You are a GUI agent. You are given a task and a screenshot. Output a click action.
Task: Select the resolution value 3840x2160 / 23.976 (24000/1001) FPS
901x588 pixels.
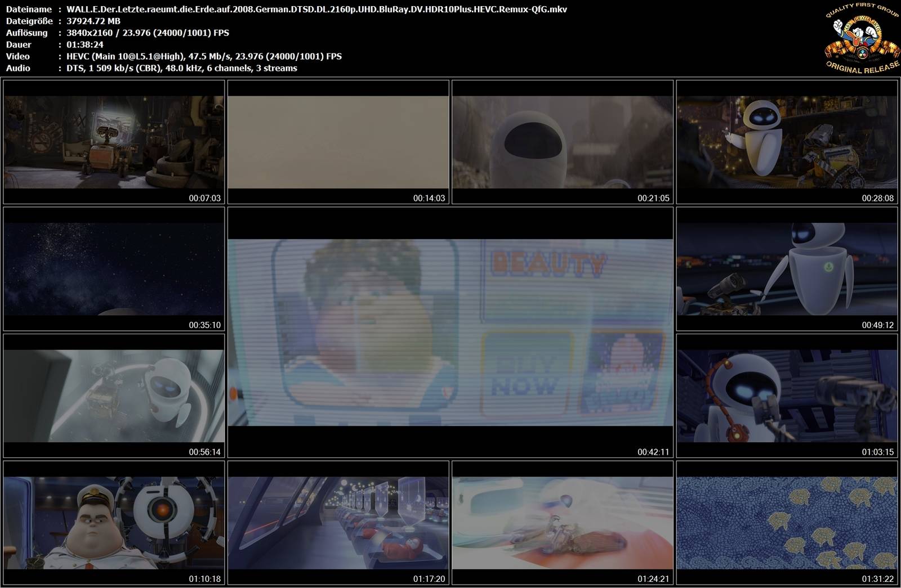148,33
